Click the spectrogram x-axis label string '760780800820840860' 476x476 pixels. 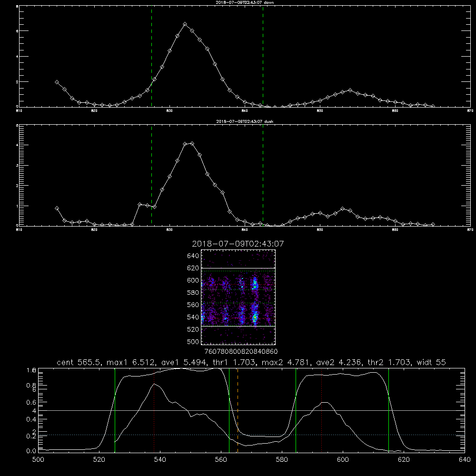click(241, 352)
